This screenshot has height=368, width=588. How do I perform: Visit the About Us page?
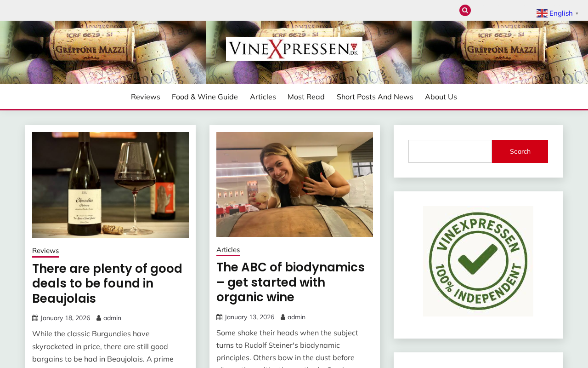tap(441, 97)
